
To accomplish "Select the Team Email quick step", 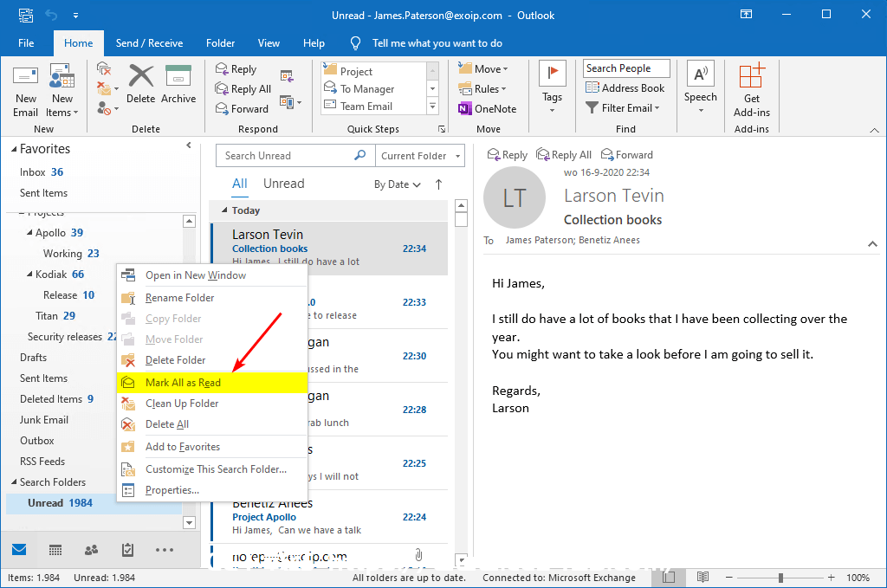I will coord(374,107).
